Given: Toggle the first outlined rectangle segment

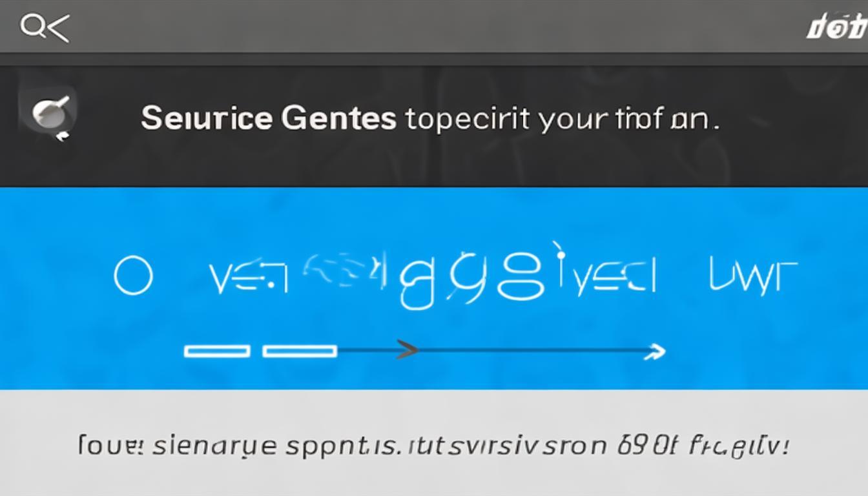Looking at the screenshot, I should [217, 351].
